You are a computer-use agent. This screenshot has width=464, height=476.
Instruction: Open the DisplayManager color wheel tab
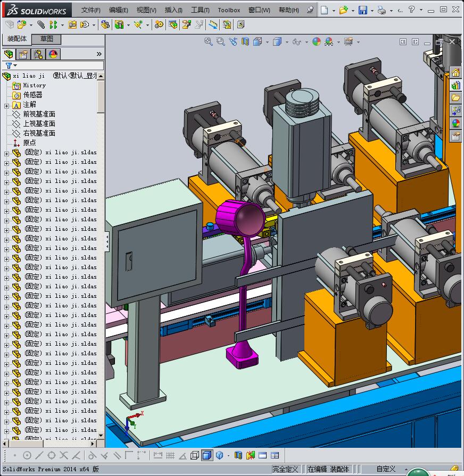(53, 54)
